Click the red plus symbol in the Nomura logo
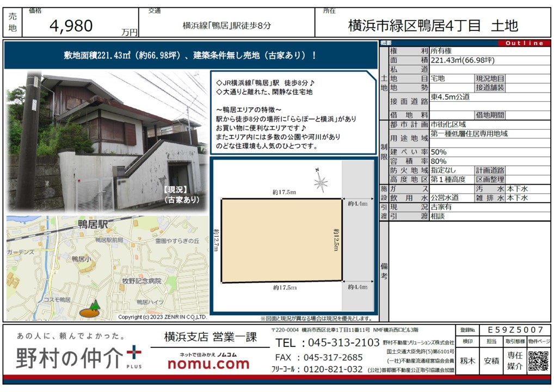554x392 pixels. point(133,354)
